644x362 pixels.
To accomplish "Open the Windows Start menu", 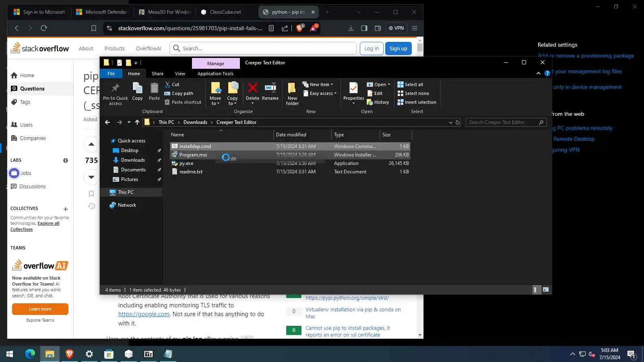I will click(x=10, y=354).
